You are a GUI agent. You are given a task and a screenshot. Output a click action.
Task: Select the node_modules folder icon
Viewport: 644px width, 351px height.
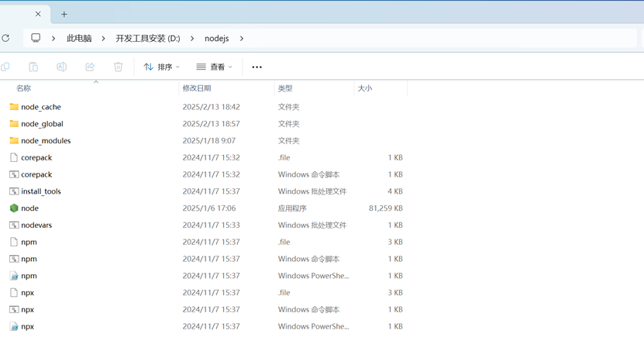[14, 140]
